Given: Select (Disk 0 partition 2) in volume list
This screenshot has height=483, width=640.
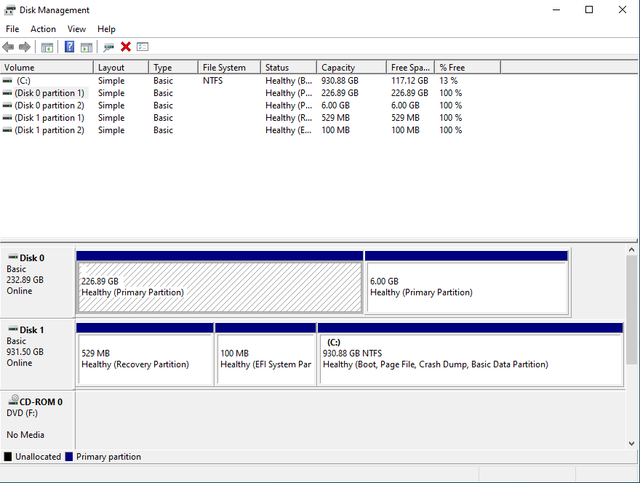Looking at the screenshot, I should (x=49, y=105).
